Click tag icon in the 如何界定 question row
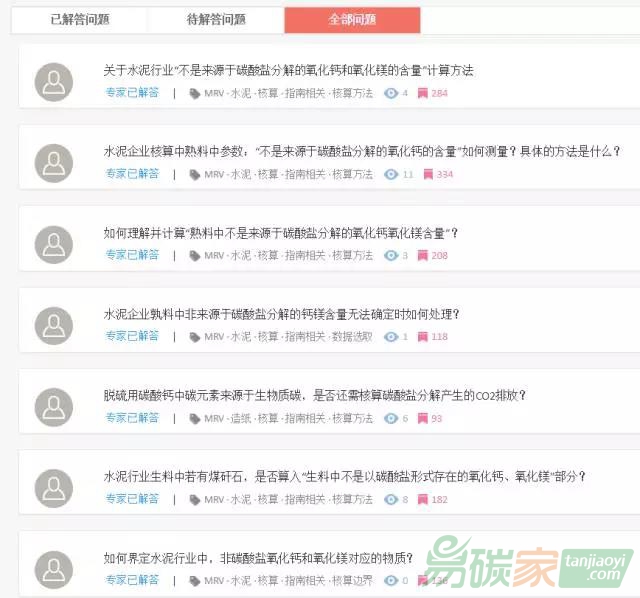 (x=195, y=581)
